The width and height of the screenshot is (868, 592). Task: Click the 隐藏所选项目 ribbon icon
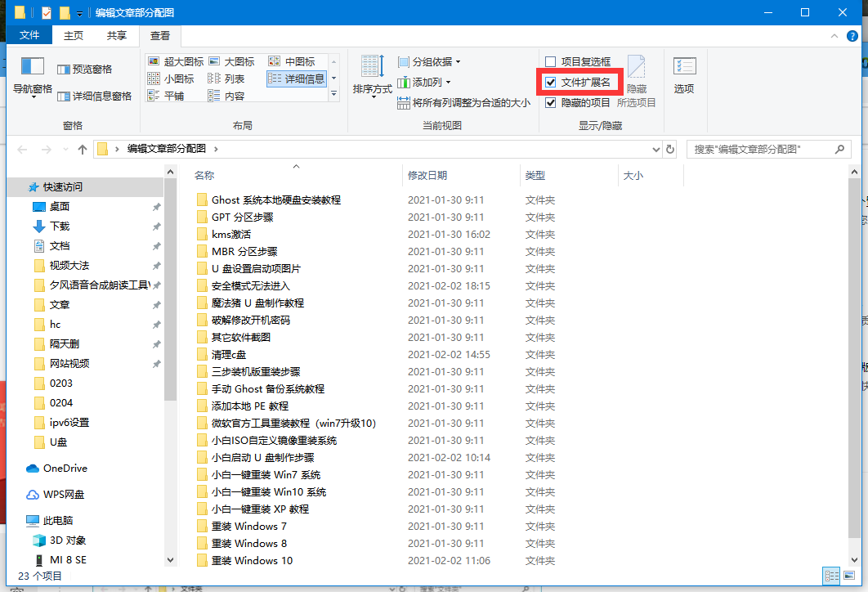pyautogui.click(x=637, y=74)
